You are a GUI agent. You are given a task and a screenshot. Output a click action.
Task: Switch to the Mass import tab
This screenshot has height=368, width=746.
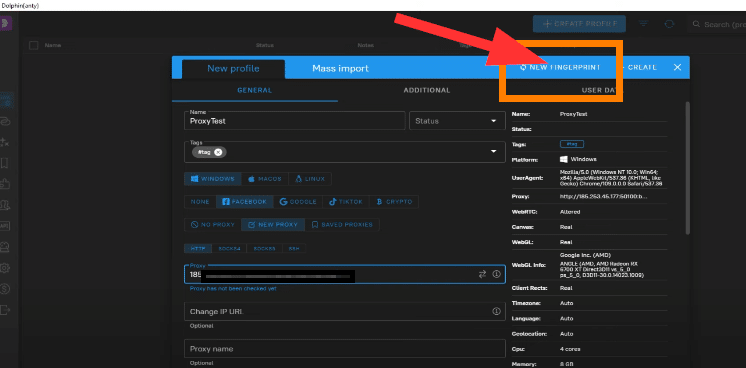tap(340, 69)
